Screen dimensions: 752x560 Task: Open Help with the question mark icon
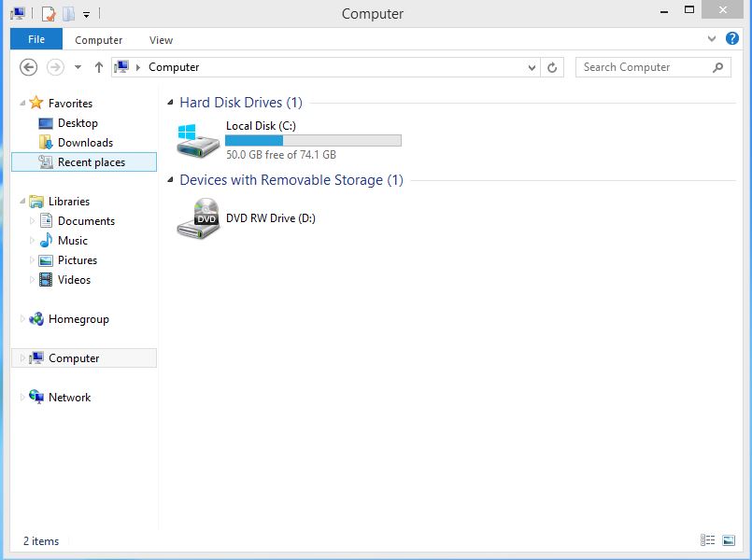[x=731, y=38]
